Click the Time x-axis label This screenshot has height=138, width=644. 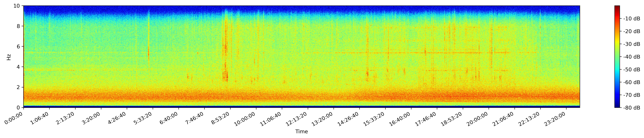pyautogui.click(x=301, y=132)
